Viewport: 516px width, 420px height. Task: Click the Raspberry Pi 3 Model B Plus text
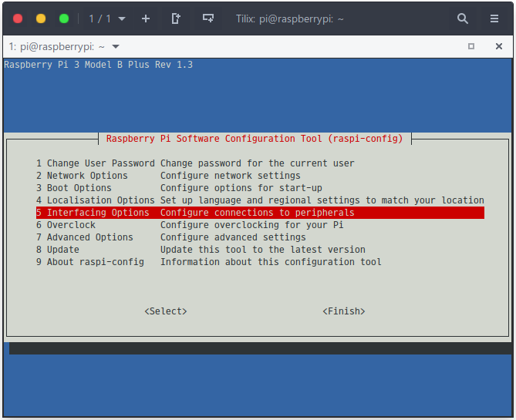[98, 65]
